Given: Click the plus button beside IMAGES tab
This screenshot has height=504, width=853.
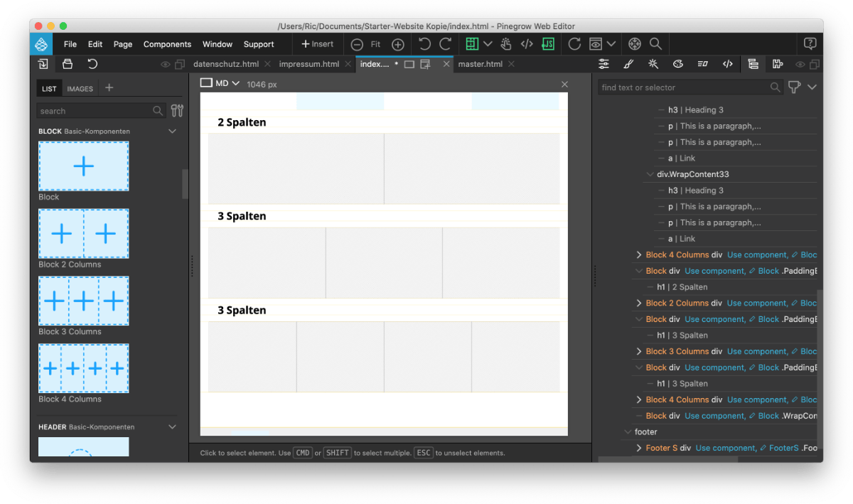Looking at the screenshot, I should point(109,88).
